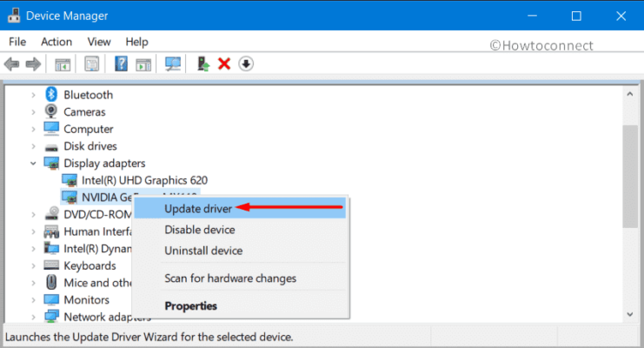Image resolution: width=644 pixels, height=348 pixels.
Task: Toggle the console tree pane icon
Action: tap(63, 64)
